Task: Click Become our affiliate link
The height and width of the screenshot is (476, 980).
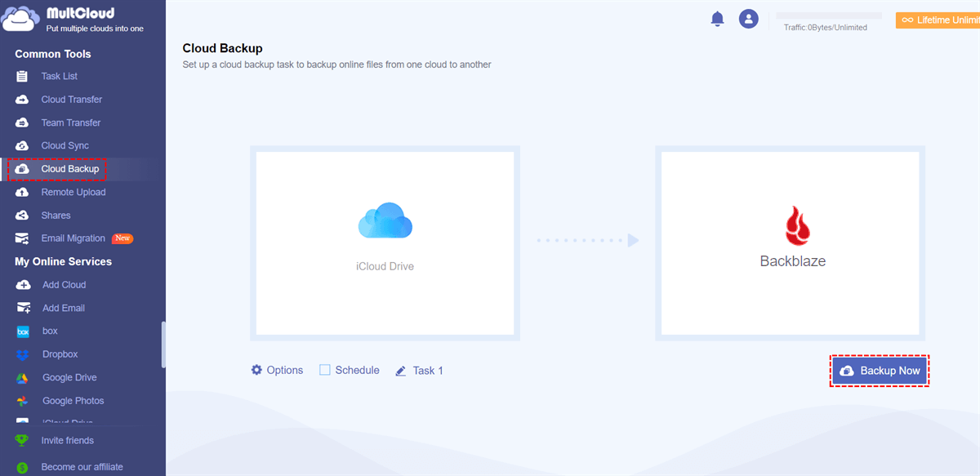Action: 82,467
